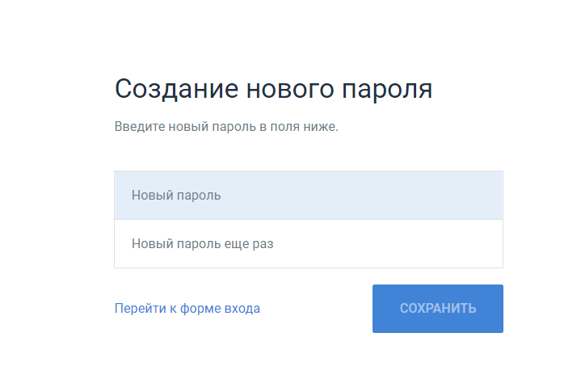Click the 'еще раз' placeholder text

point(249,244)
